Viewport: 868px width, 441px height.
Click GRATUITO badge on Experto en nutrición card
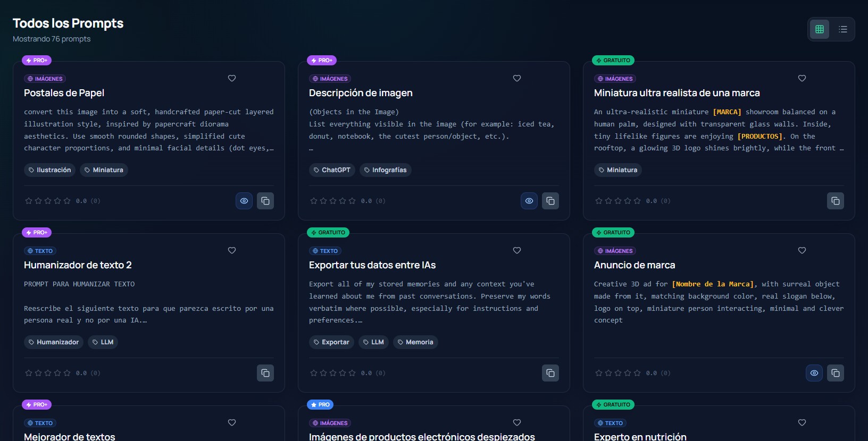613,405
